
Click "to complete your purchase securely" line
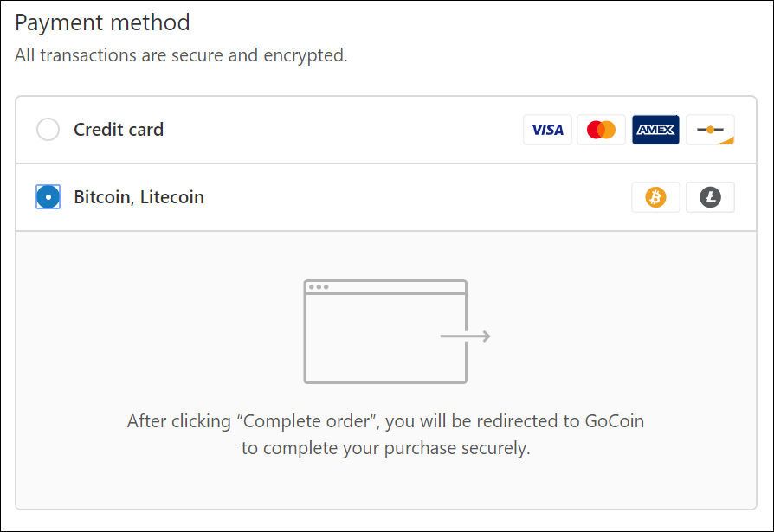(x=385, y=448)
